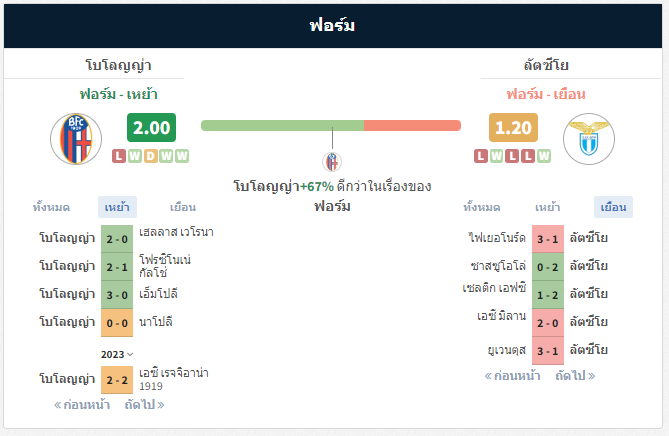Click Lazio's first red L form badge

tap(481, 156)
